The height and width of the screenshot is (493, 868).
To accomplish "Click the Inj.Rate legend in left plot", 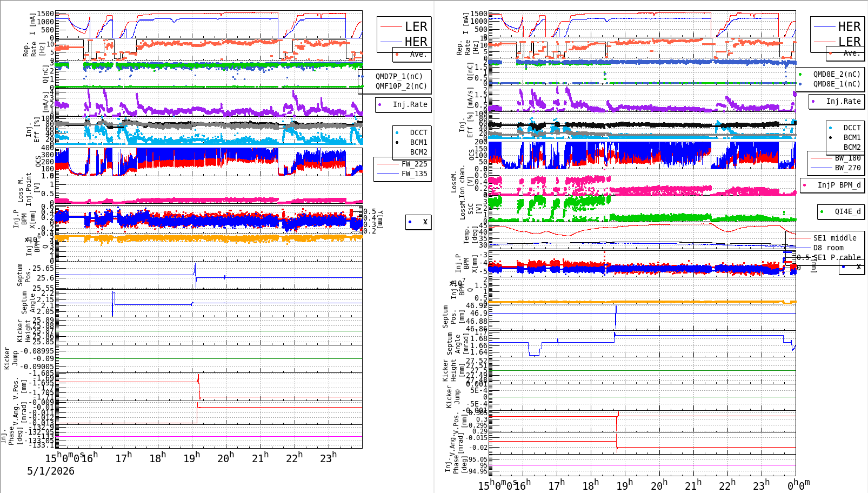I will 403,104.
